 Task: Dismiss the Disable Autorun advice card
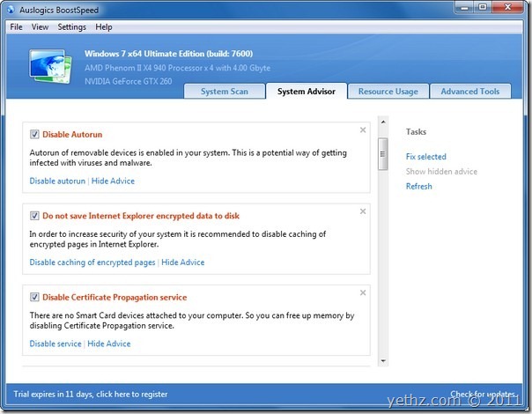[x=363, y=130]
